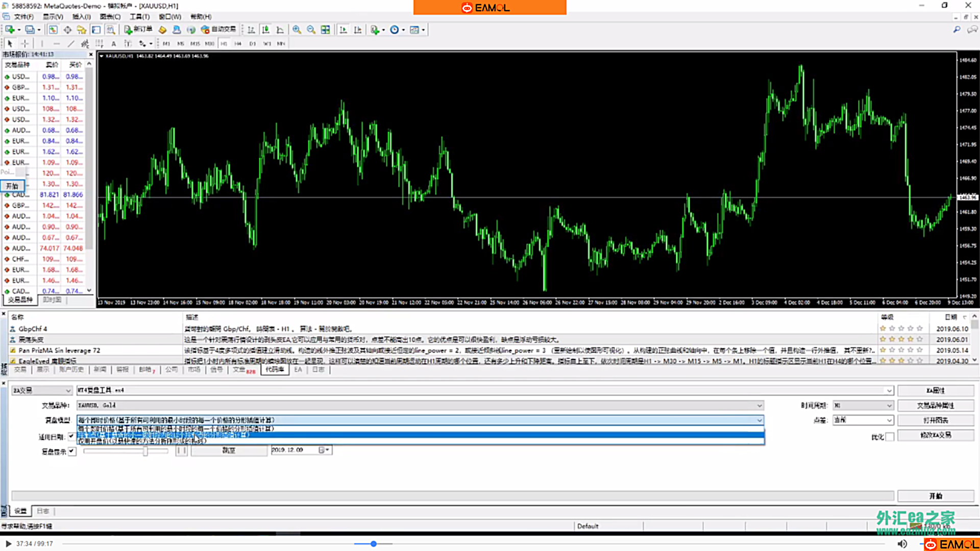Image resolution: width=980 pixels, height=551 pixels.
Task: Switch to the 代码库 terminal tab
Action: (x=275, y=369)
